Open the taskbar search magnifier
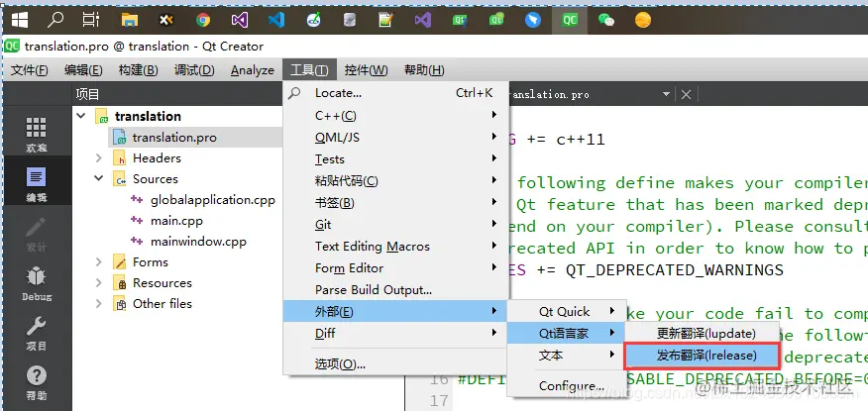The height and width of the screenshot is (411, 868). [x=54, y=21]
